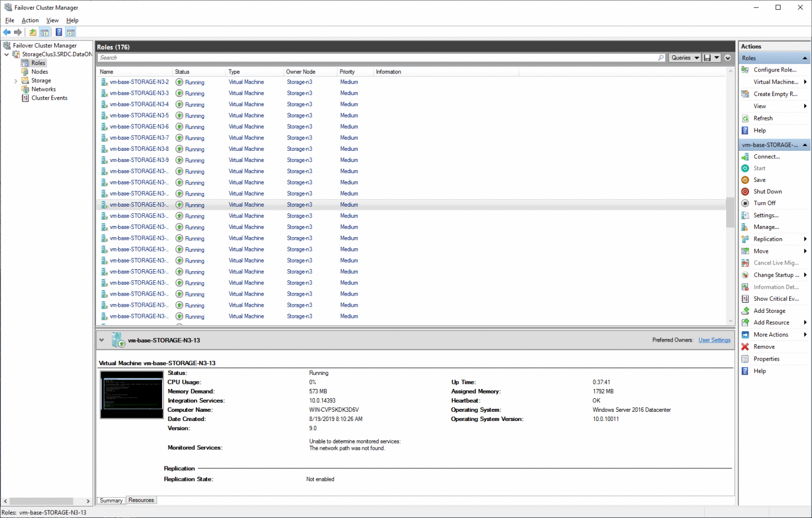Click the orange Save icon
This screenshot has height=518, width=812.
pyautogui.click(x=745, y=180)
